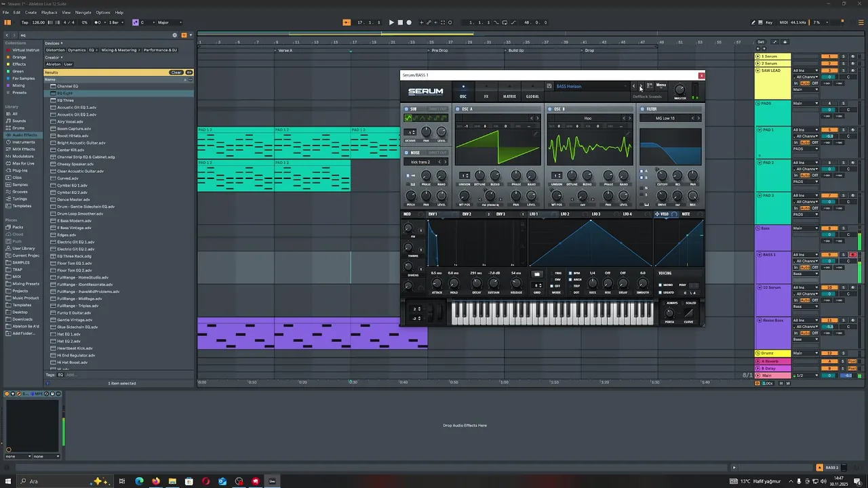Click the Tap tempo button
This screenshot has height=488, width=868.
(x=25, y=22)
